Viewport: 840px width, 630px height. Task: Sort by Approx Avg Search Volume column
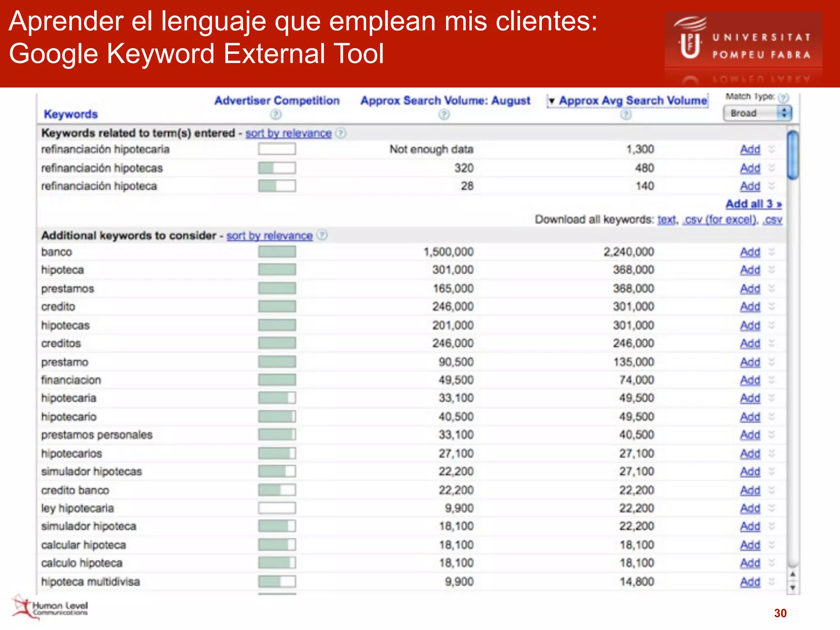pyautogui.click(x=633, y=100)
